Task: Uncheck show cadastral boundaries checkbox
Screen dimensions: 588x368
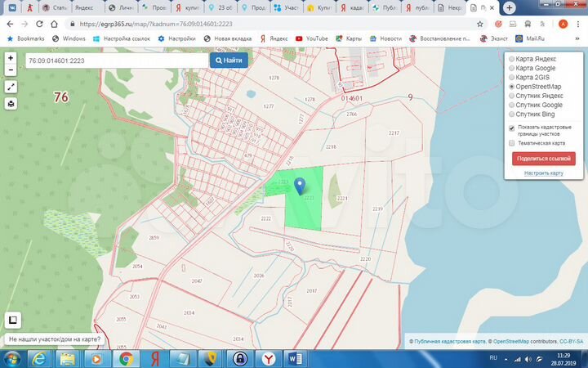Action: click(x=512, y=128)
